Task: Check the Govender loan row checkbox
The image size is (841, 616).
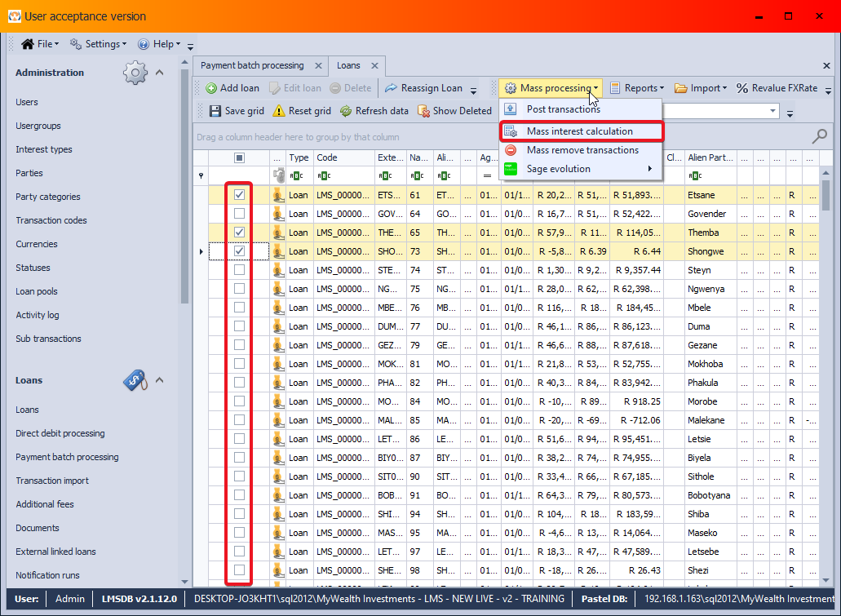Action: (x=239, y=214)
